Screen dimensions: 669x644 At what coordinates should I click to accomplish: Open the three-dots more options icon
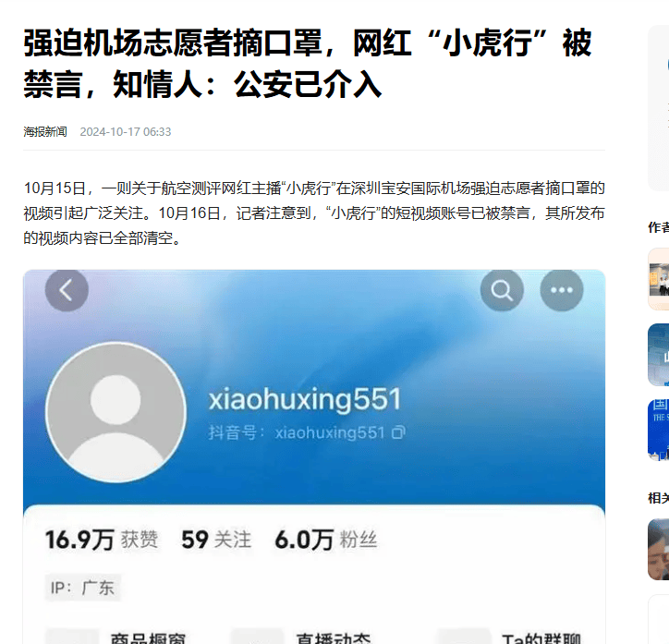pos(562,290)
